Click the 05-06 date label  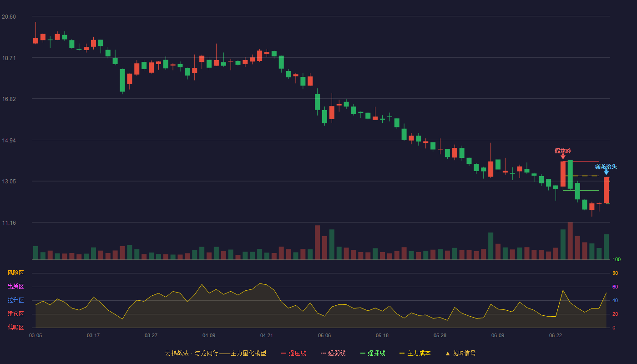pyautogui.click(x=324, y=335)
